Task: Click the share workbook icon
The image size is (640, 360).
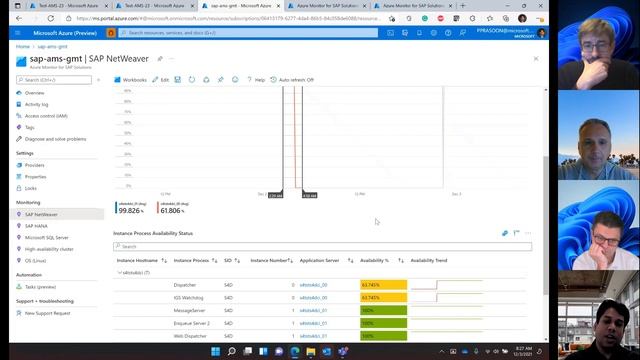Action: 206,80
